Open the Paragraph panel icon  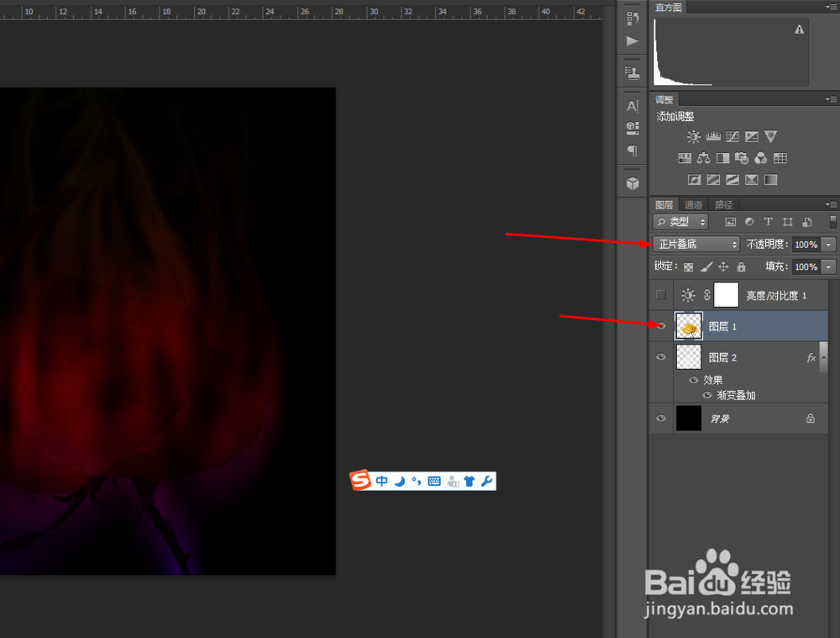pos(633,150)
